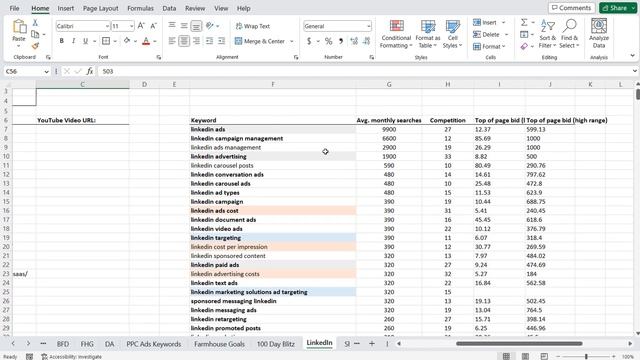
Task: Click the Paste clipboard icon
Action: click(19, 27)
